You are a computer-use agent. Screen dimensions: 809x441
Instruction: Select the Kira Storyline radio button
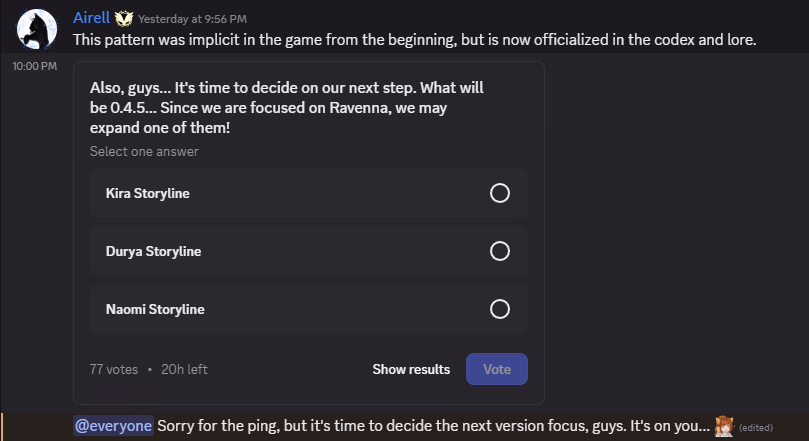point(499,193)
